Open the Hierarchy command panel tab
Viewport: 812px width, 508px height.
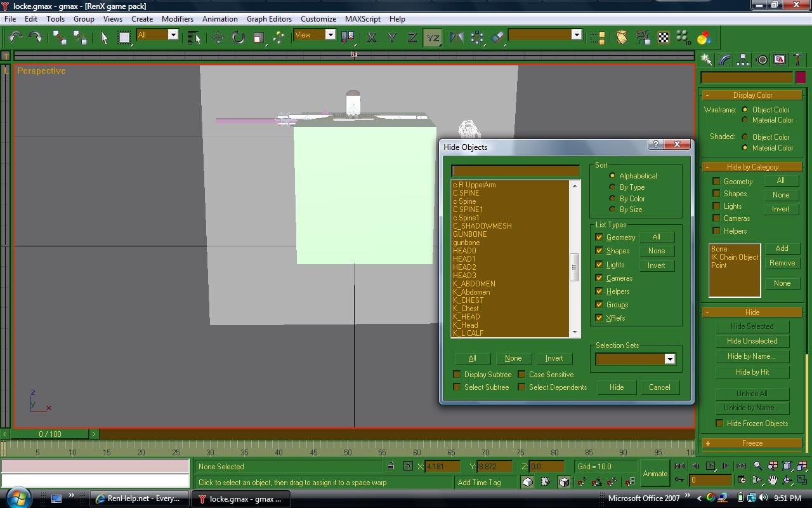[743, 60]
